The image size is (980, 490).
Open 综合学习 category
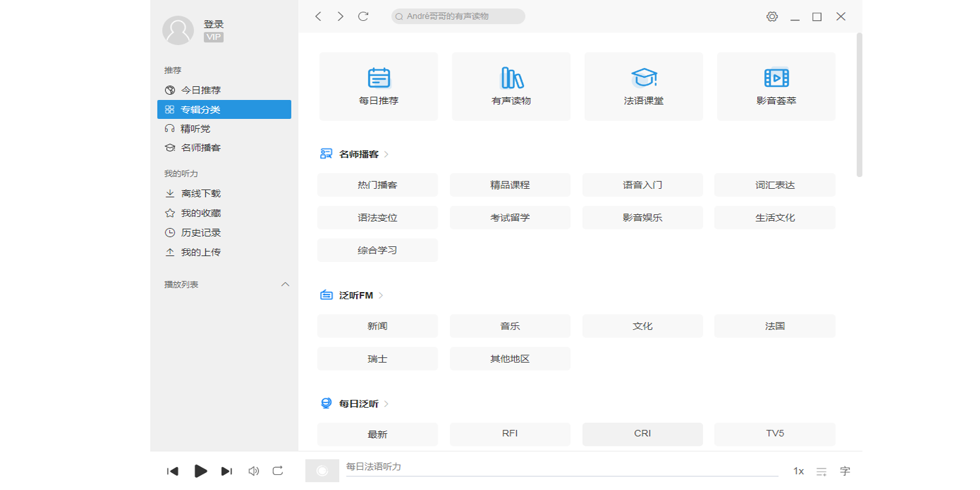[x=378, y=250]
